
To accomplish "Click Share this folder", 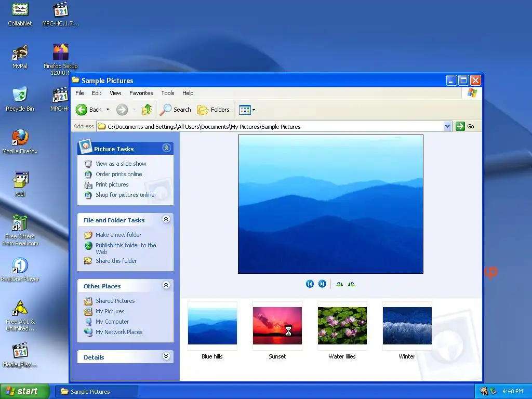I will 116,261.
